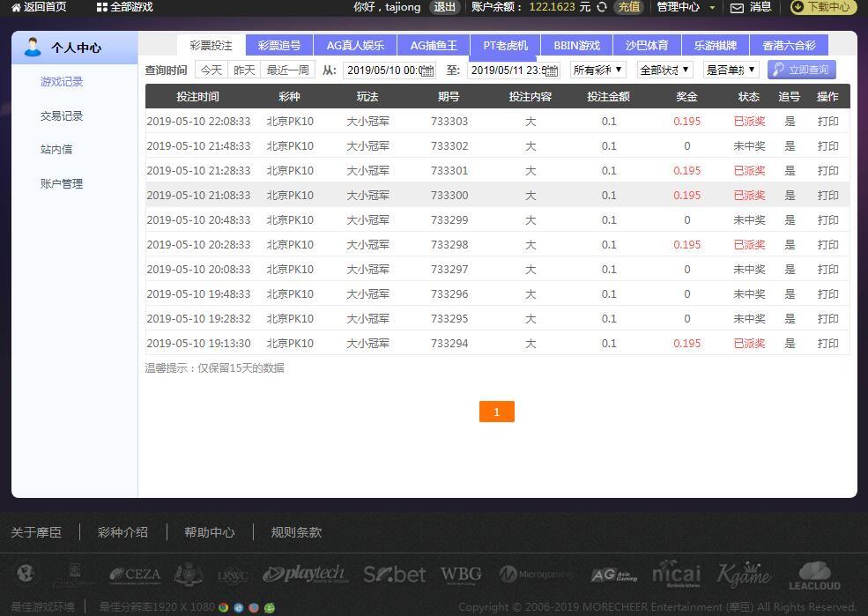Click the balance refresh icon
868x616 pixels.
pos(602,7)
